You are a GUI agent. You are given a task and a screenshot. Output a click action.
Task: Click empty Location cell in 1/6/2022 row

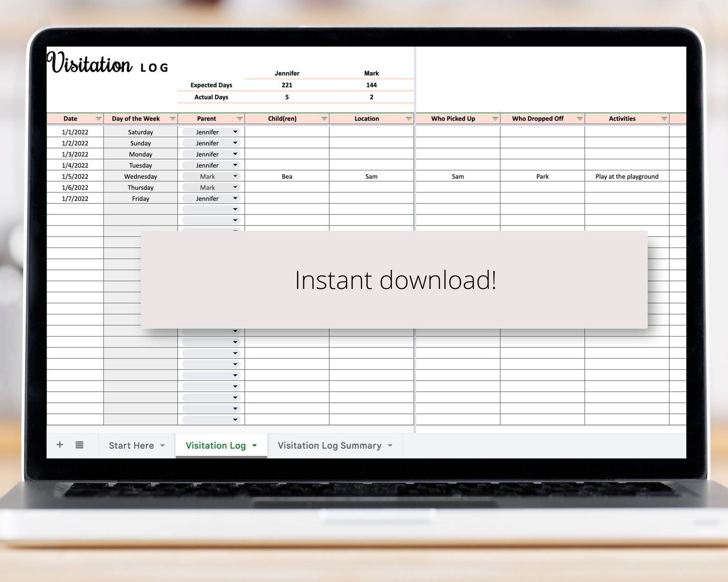point(371,187)
